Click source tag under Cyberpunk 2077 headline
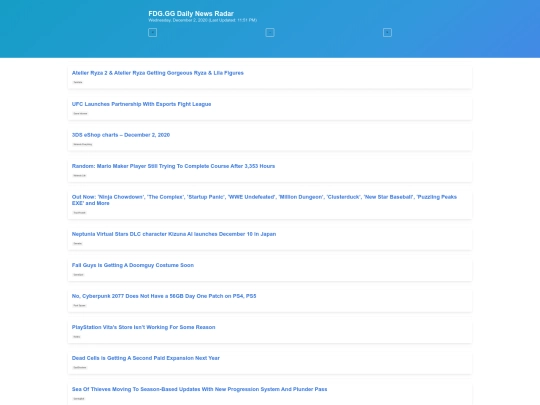The image size is (540, 405). [x=79, y=305]
